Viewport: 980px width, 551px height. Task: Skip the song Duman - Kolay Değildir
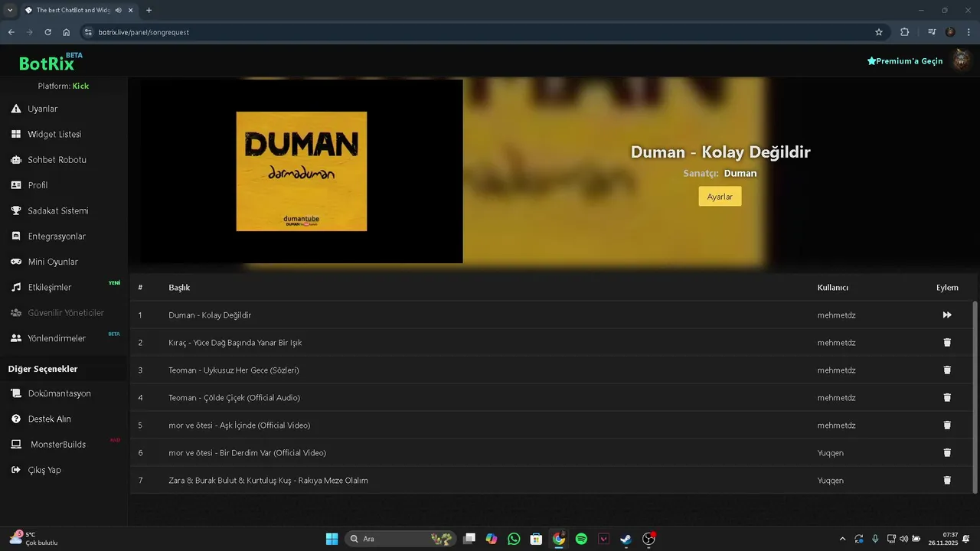pyautogui.click(x=947, y=315)
